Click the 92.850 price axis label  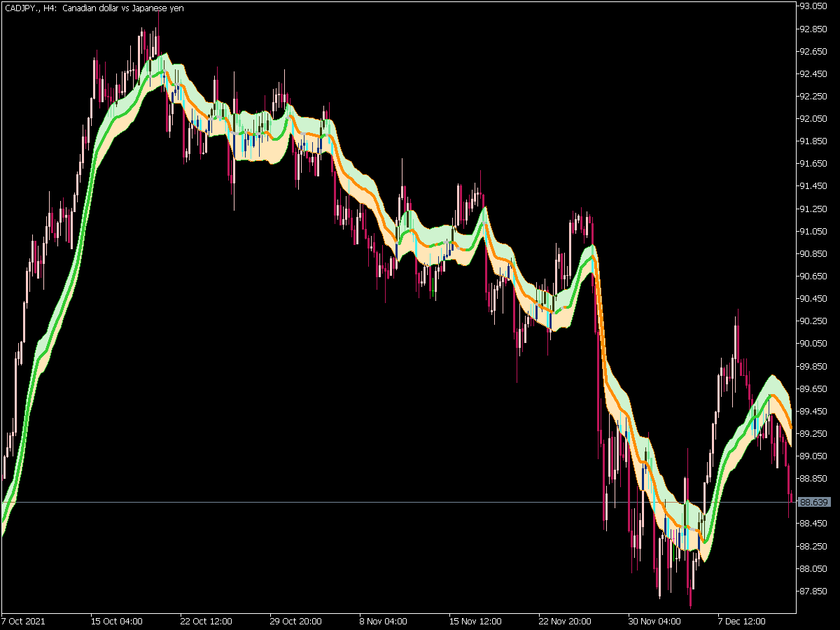(814, 29)
